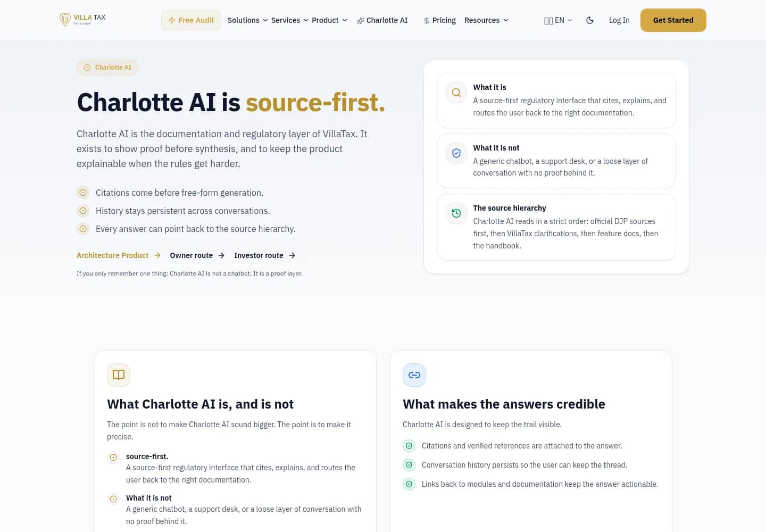
Task: Open Charlotte AI nav item
Action: 382,20
